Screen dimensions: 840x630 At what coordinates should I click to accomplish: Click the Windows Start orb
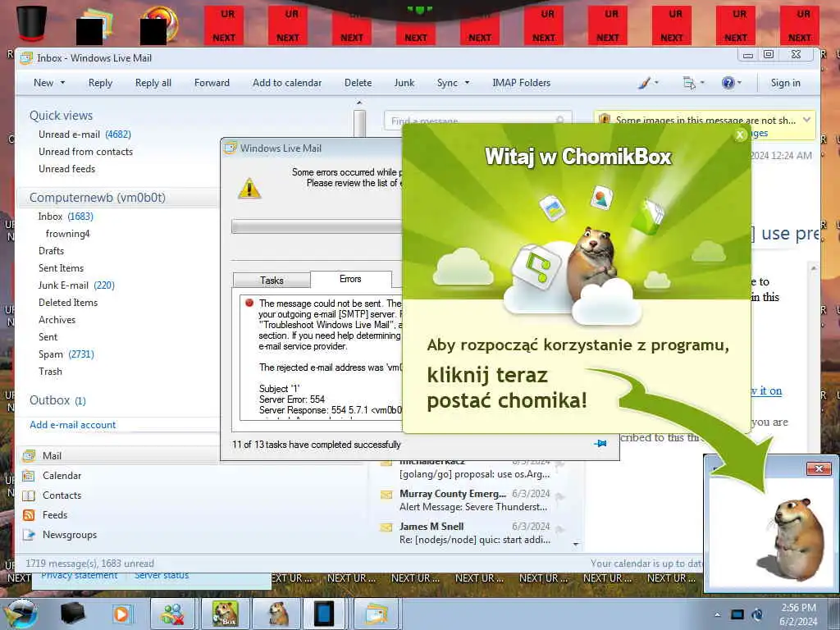point(20,614)
